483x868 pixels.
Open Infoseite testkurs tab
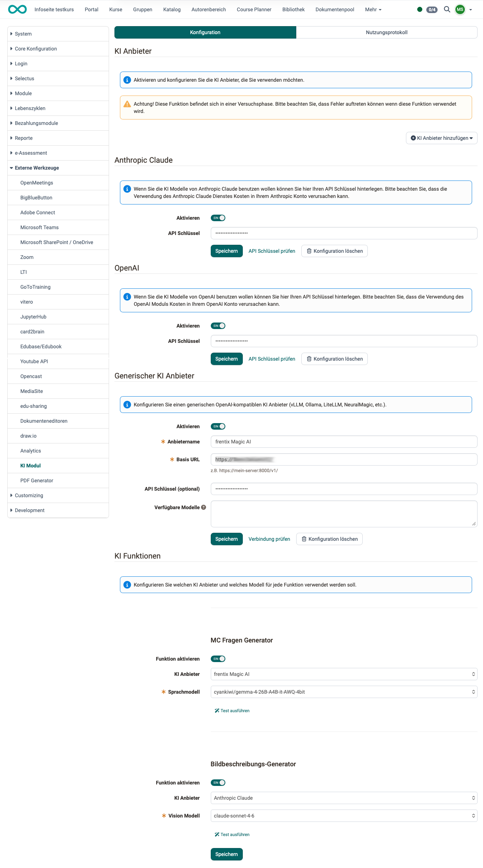pyautogui.click(x=54, y=9)
